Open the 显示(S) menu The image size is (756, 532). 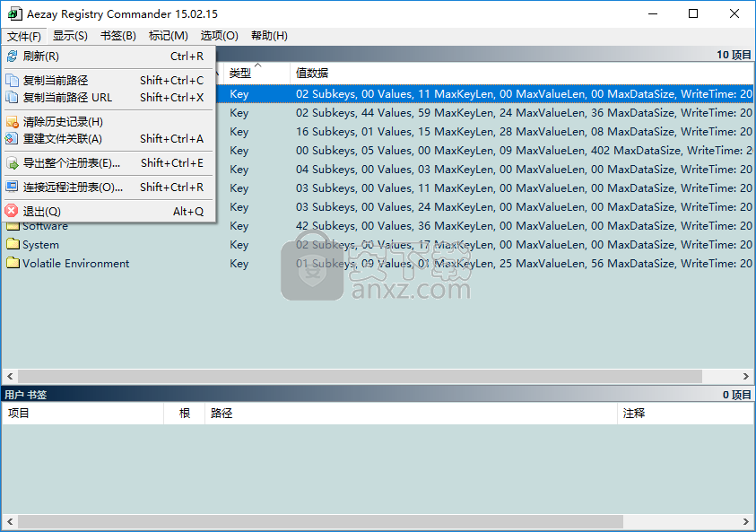click(x=70, y=36)
